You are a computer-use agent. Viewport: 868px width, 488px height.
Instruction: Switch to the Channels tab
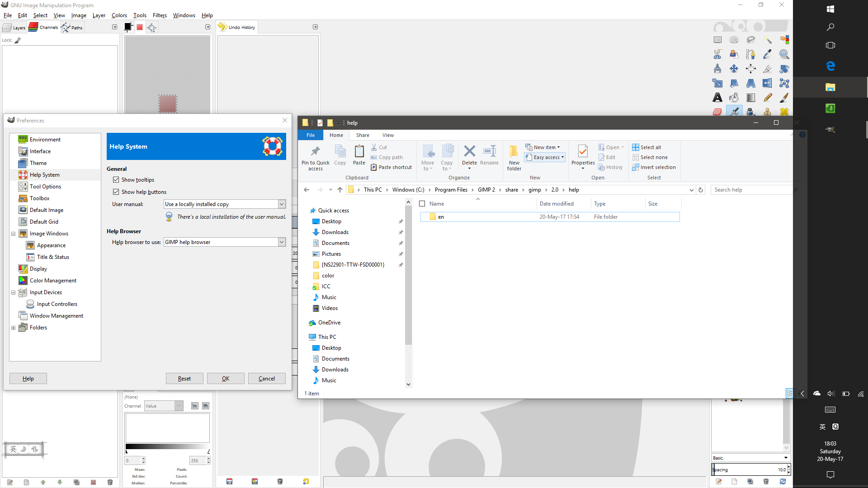coord(43,27)
